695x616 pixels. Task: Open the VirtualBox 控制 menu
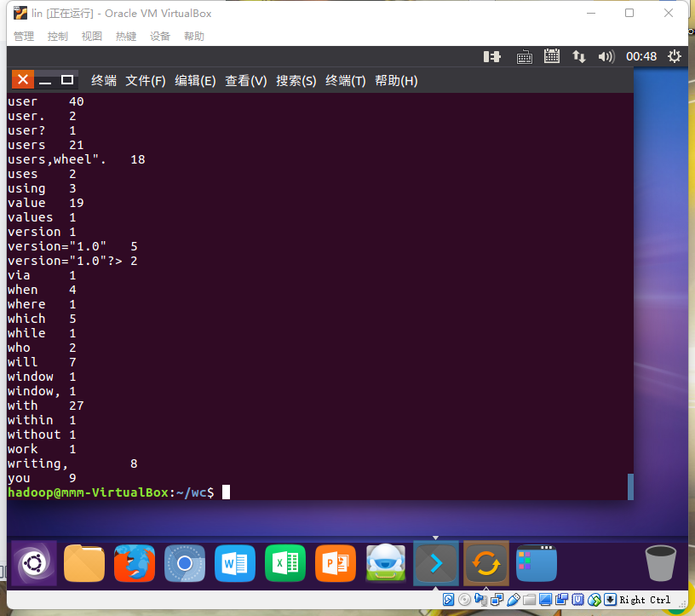tap(58, 37)
